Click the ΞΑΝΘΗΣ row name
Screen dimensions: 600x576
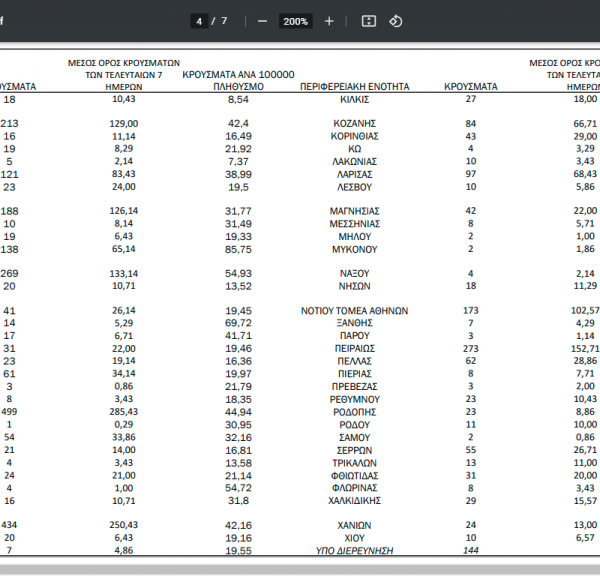coord(355,323)
